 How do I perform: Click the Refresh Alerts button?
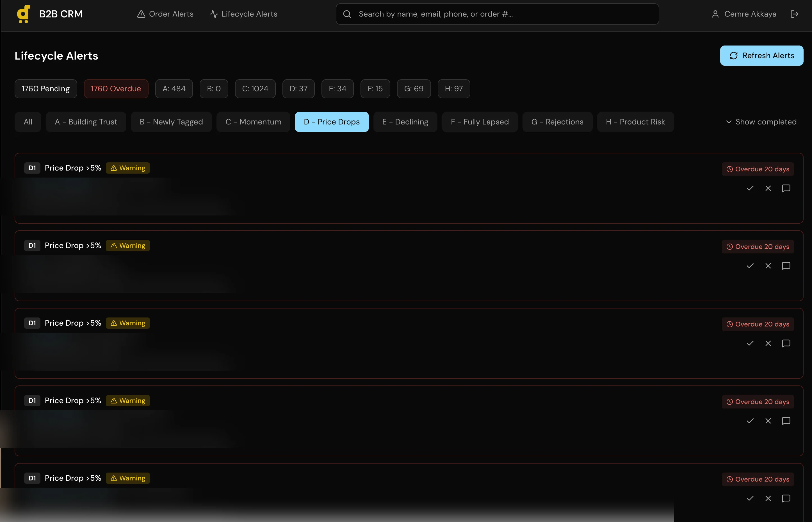click(x=761, y=55)
